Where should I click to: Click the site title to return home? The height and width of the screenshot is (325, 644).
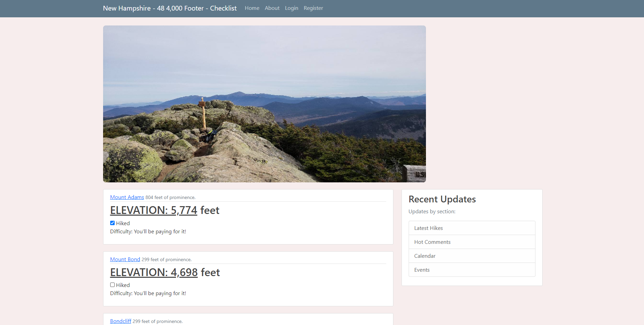click(170, 8)
